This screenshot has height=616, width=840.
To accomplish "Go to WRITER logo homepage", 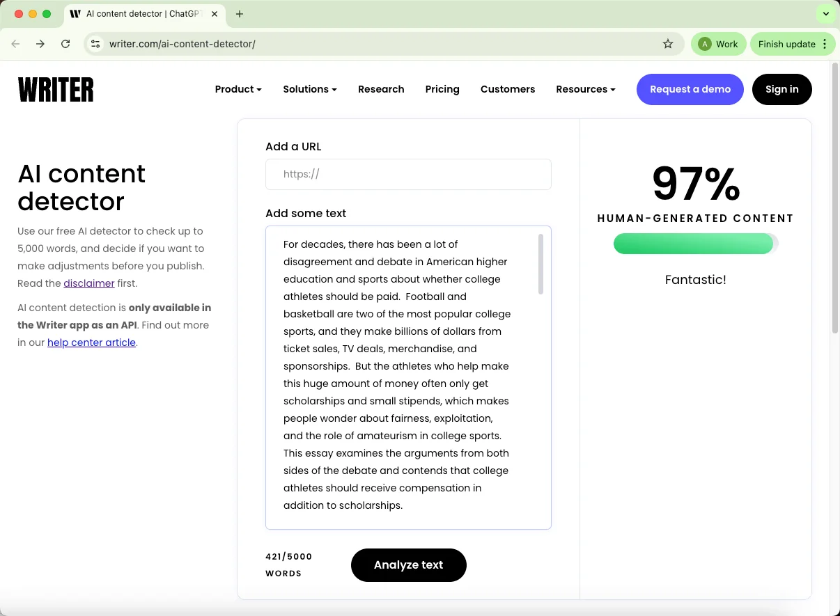I will 56,90.
